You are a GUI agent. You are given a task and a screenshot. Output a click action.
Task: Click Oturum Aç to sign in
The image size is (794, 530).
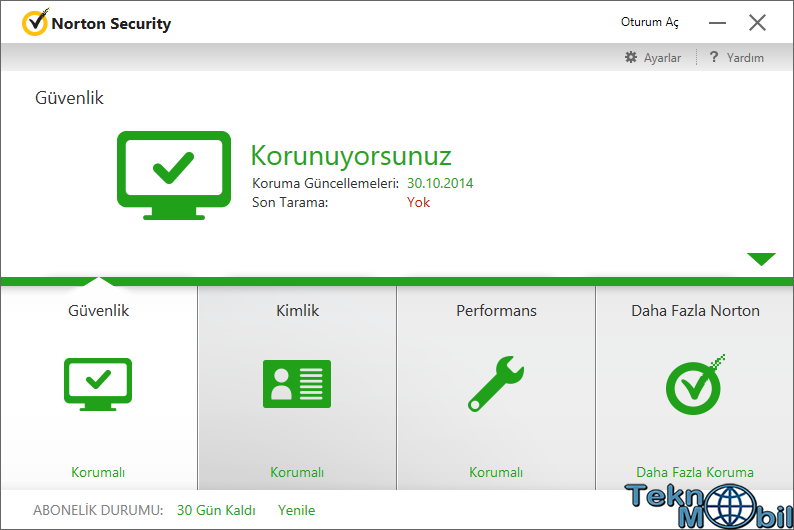coord(650,22)
